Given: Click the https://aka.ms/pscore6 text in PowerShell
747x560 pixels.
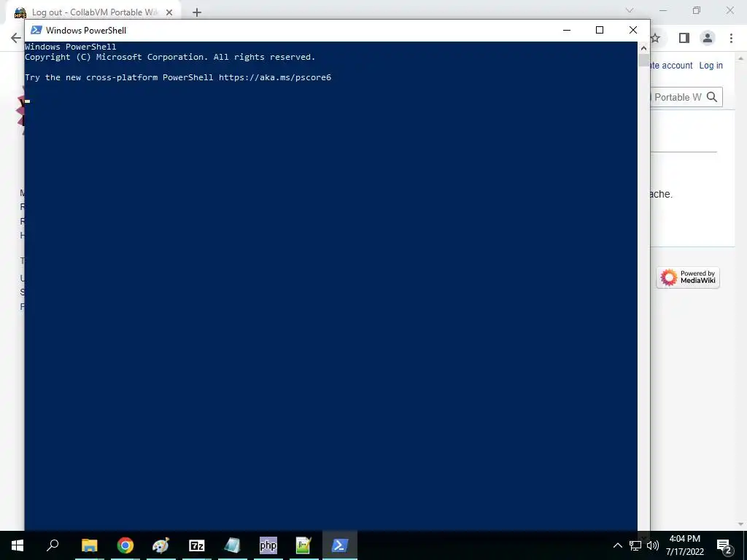Looking at the screenshot, I should point(275,77).
